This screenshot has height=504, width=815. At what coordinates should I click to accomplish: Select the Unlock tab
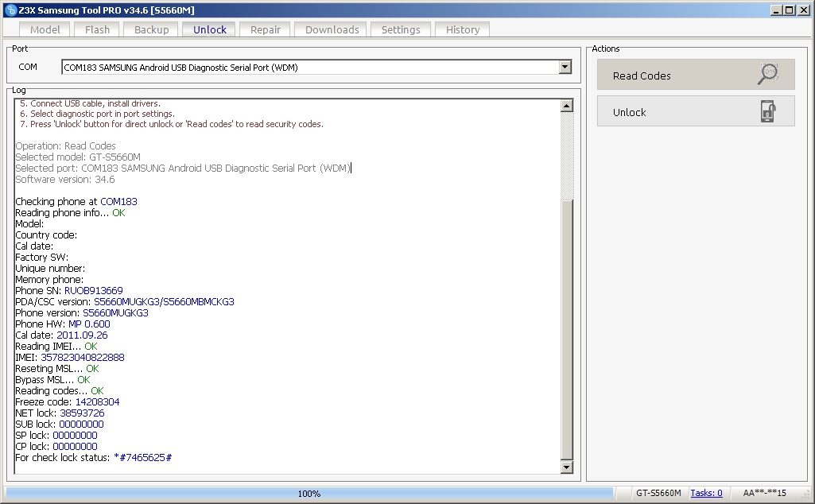[209, 29]
